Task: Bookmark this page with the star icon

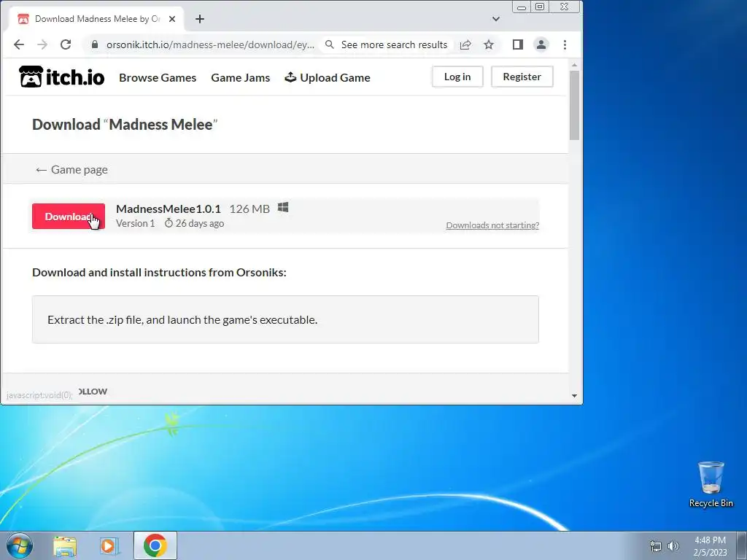Action: 489,44
